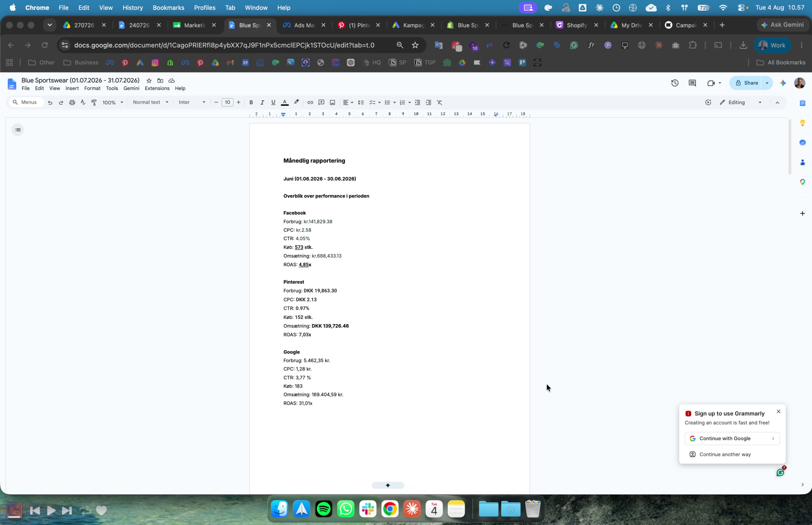
Task: Move the document to another folder
Action: [160, 80]
